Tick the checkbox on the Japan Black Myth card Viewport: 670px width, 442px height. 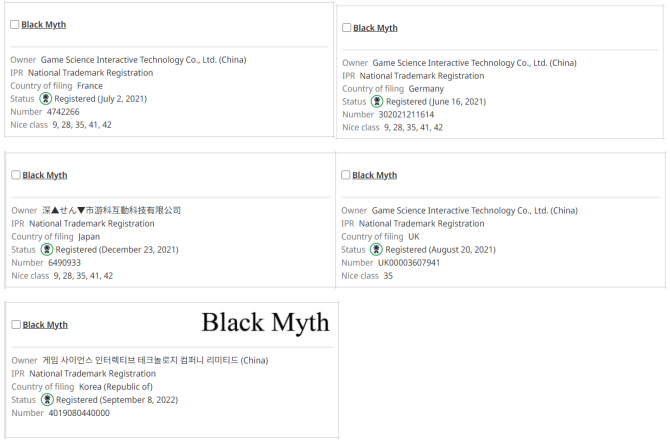(16, 175)
